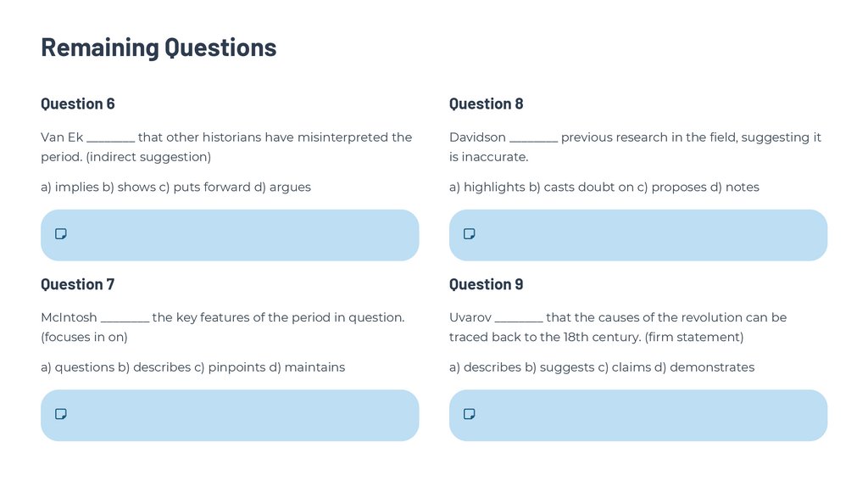Viewport: 868px width, 487px height.
Task: Click the blue answer box for Question 6
Action: [x=230, y=235]
